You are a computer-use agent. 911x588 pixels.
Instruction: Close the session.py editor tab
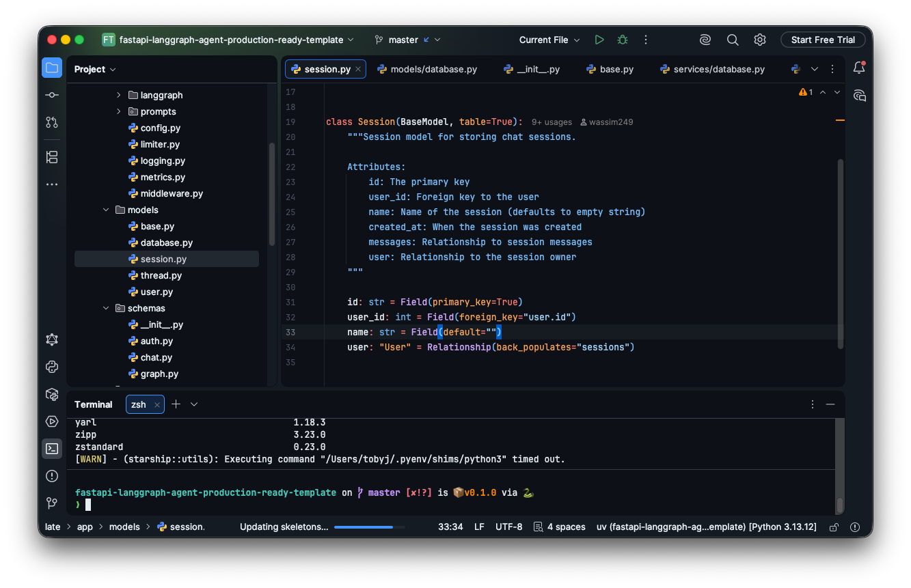(358, 69)
